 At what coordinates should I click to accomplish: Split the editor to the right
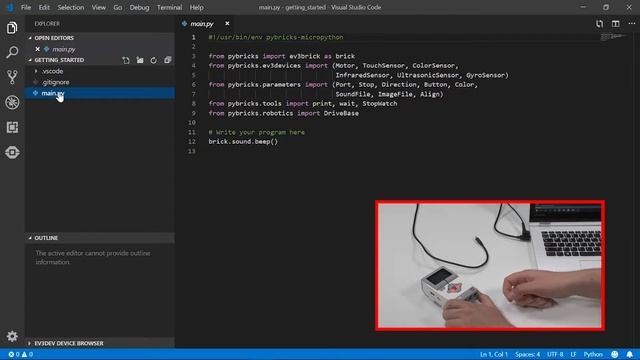[x=616, y=24]
